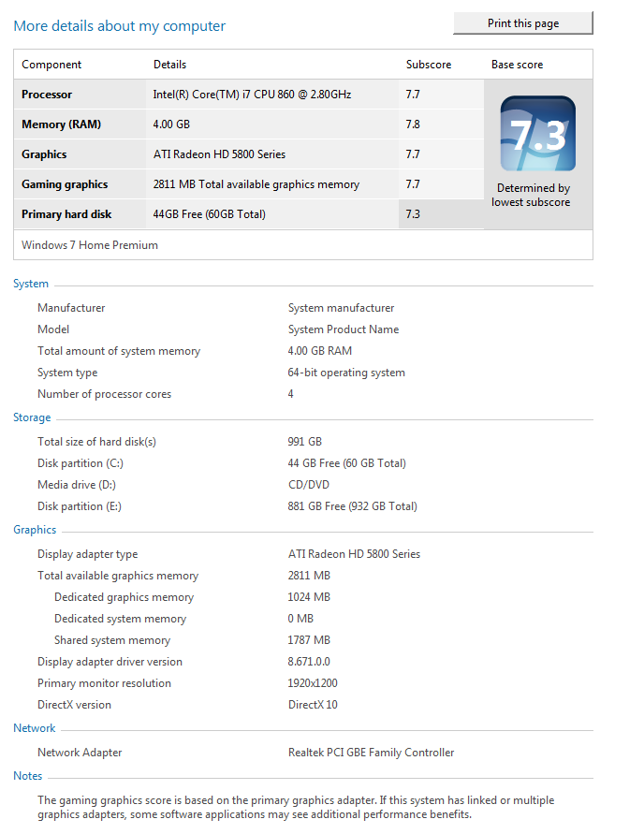Screen dimensions: 644x834
Task: Click the gaming graphics score note paragraph
Action: pos(296,808)
